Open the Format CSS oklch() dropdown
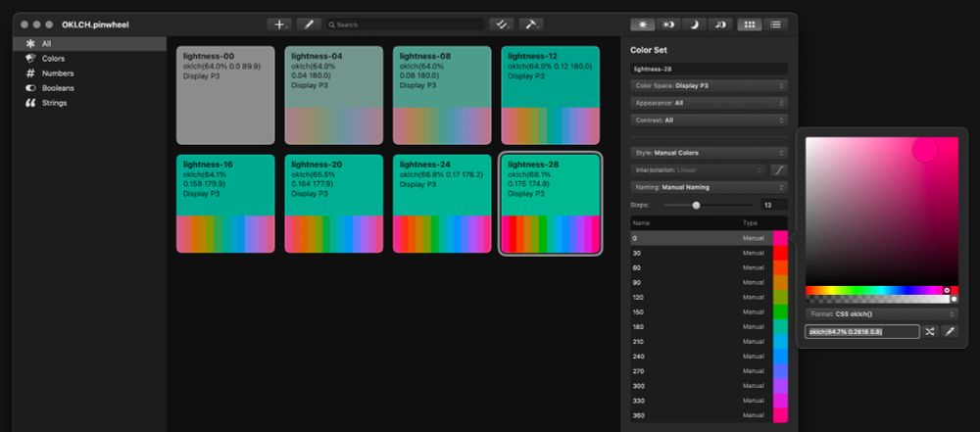 click(x=882, y=313)
